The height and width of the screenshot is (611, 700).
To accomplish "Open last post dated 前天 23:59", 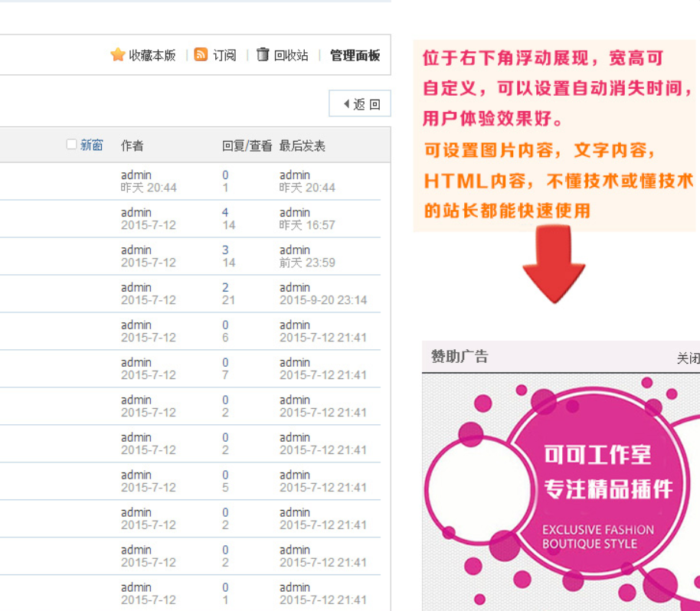I will [307, 263].
